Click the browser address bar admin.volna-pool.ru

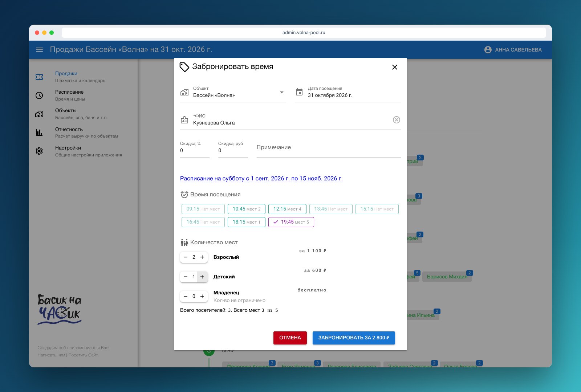coord(304,33)
